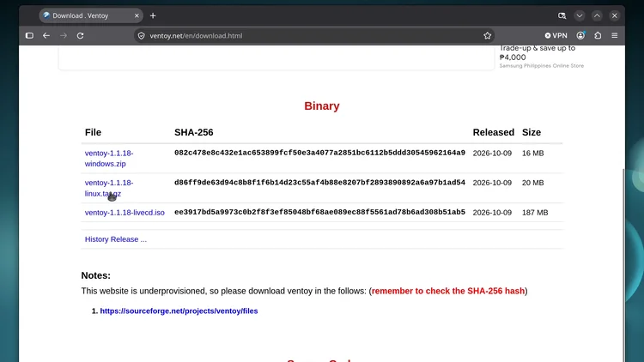
Task: Download ventoy-1.1.18-livecd.iso
Action: 125,213
